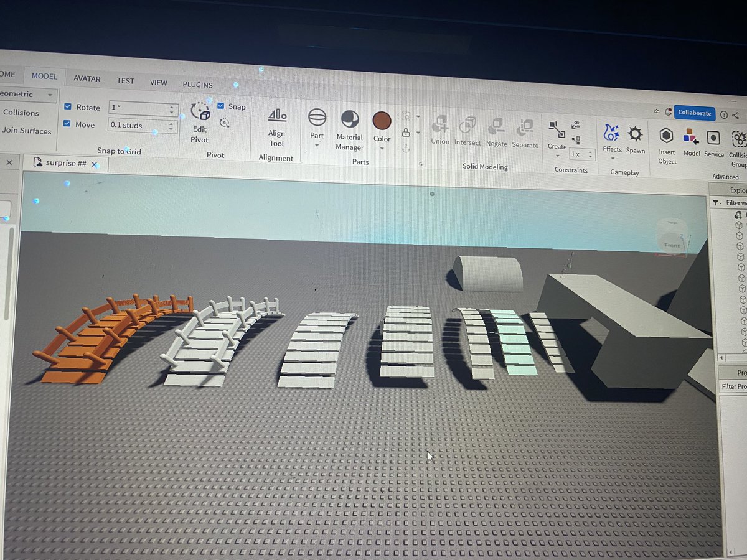Minimize the ribbon with up caret
747x560 pixels.
pos(656,111)
